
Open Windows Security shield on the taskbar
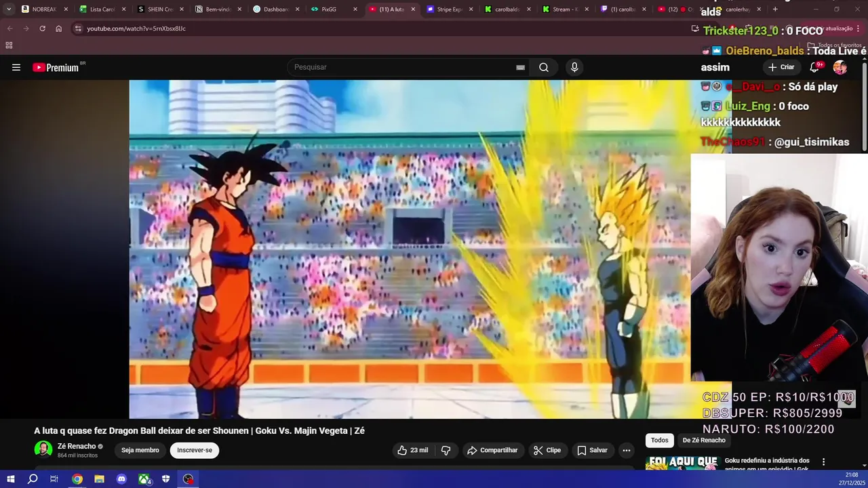pyautogui.click(x=166, y=479)
